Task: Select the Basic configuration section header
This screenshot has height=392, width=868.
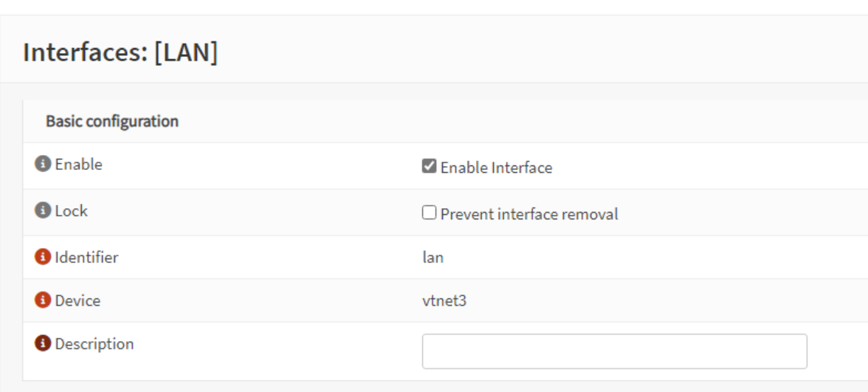Action: (112, 121)
